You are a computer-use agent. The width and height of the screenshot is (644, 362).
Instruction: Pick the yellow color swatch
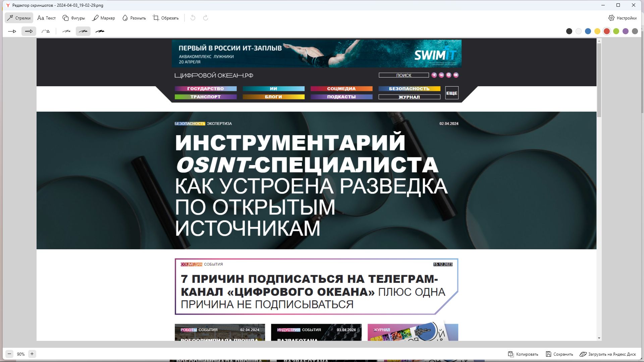597,31
